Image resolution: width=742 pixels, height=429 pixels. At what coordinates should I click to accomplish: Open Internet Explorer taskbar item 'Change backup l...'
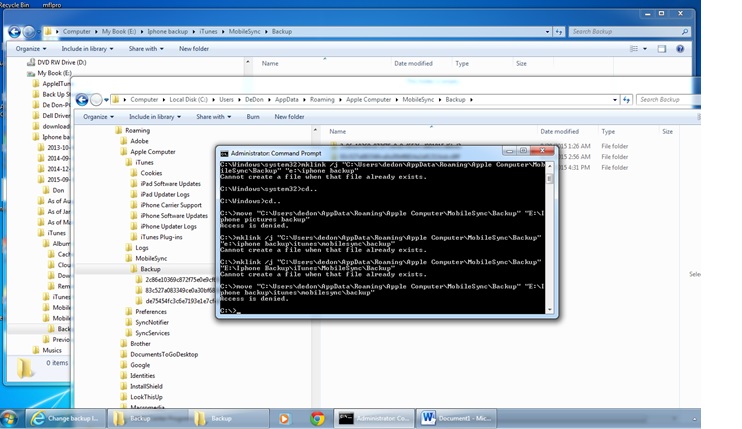coord(65,419)
